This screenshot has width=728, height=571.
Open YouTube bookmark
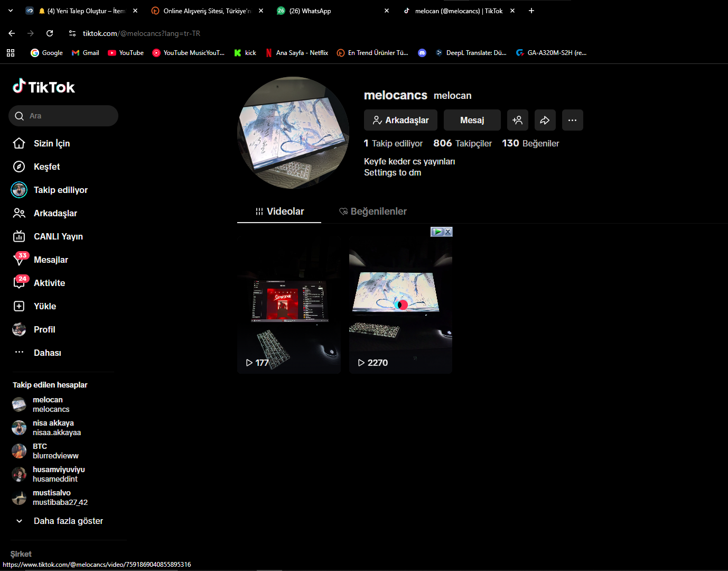coord(126,53)
